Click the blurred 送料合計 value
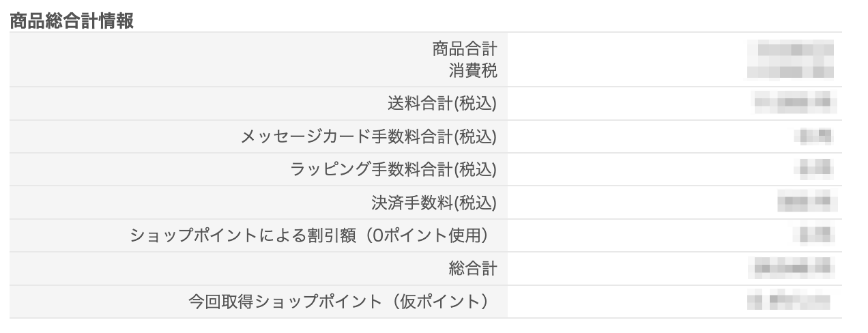Viewport: 868px width, 333px height. (x=795, y=103)
